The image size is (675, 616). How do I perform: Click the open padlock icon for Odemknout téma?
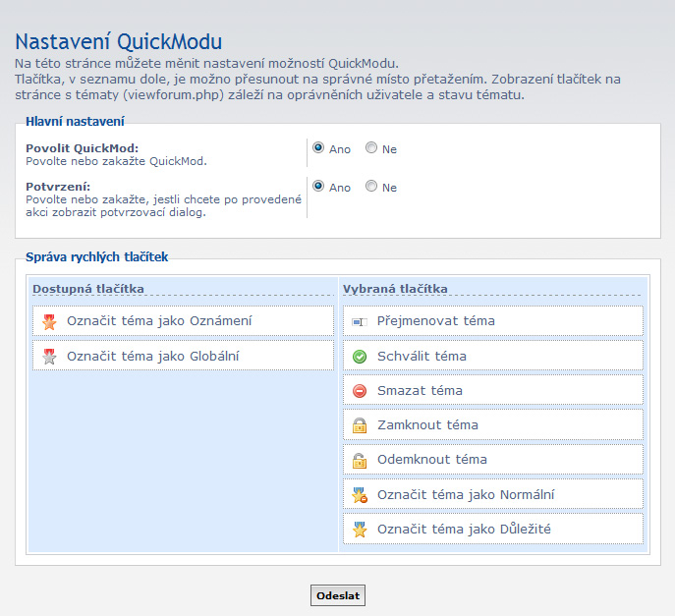click(x=360, y=460)
